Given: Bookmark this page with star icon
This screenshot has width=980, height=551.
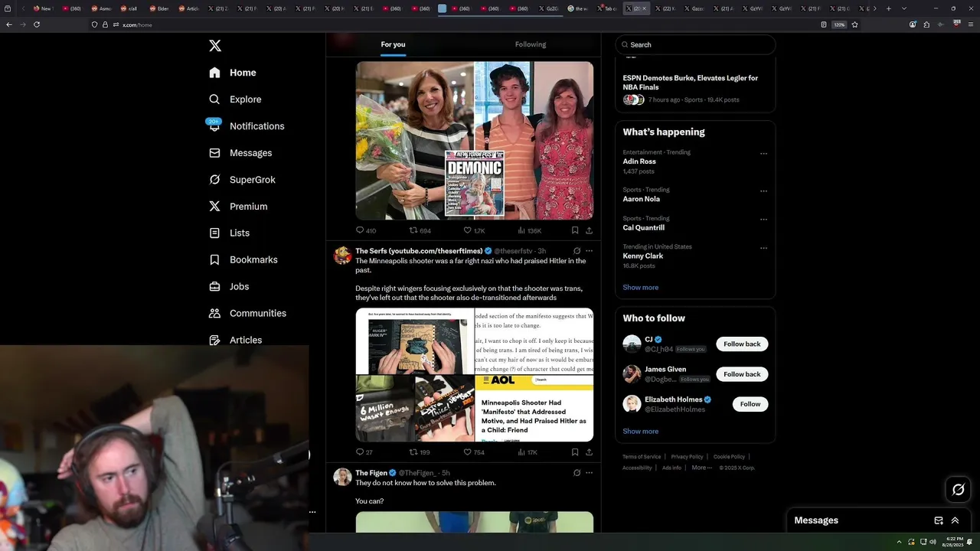Looking at the screenshot, I should pos(854,24).
